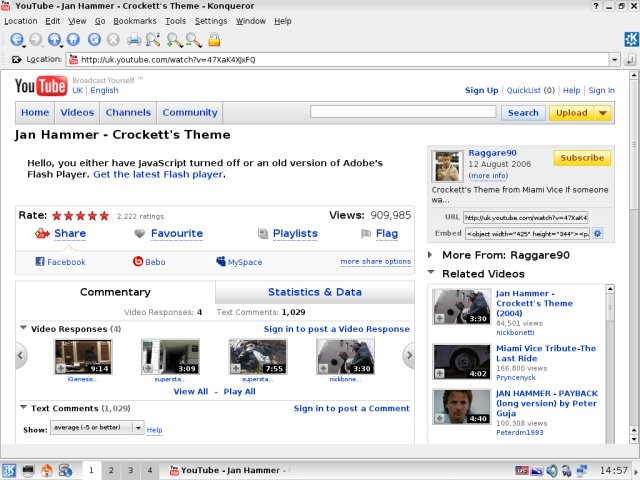
Task: Click the volume speaker icon in system tray
Action: click(x=553, y=470)
